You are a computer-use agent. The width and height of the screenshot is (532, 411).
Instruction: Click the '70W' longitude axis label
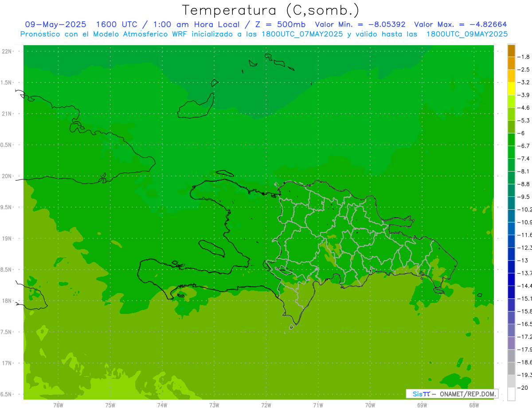tap(370, 405)
